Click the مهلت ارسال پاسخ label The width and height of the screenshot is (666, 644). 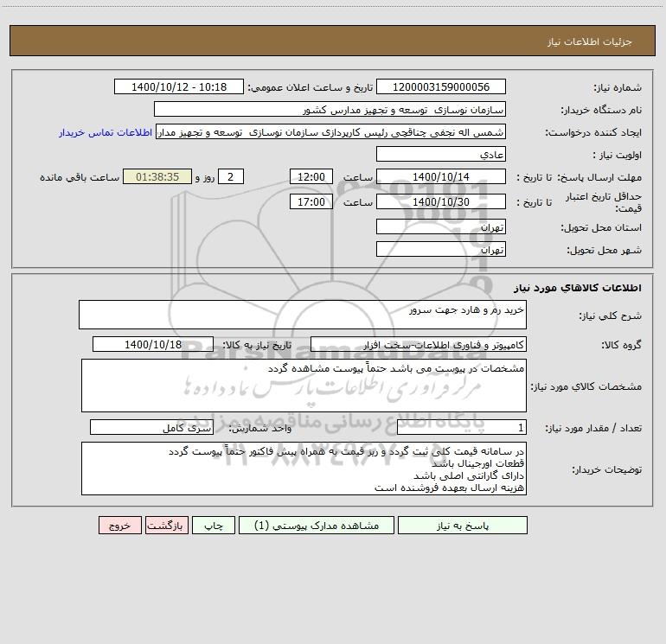pyautogui.click(x=599, y=177)
